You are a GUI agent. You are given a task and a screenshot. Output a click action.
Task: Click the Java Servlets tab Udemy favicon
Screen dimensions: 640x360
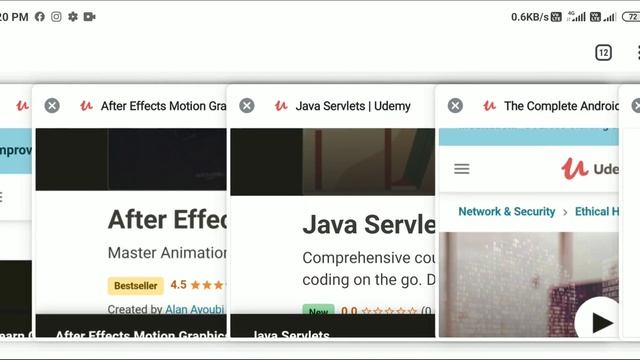[x=281, y=106]
